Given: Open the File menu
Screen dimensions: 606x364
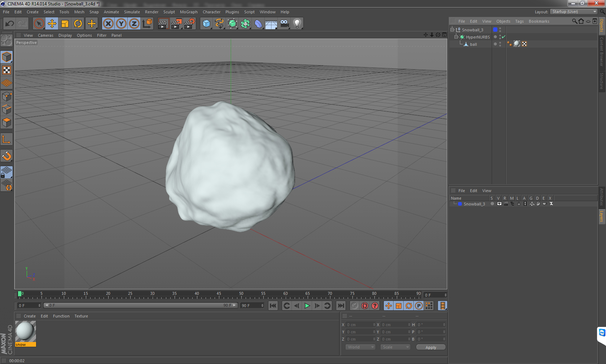Looking at the screenshot, I should [x=6, y=12].
